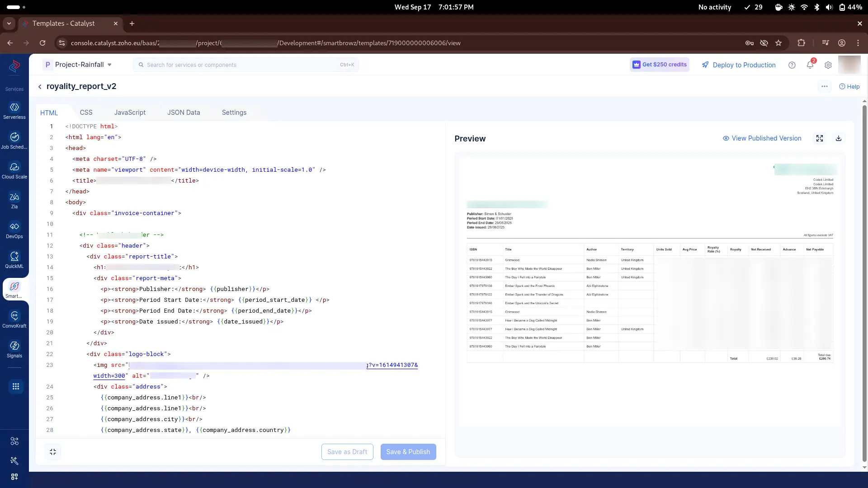Screen dimensions: 868x488
Task: Select QuickML from the sidebar
Action: (x=14, y=259)
